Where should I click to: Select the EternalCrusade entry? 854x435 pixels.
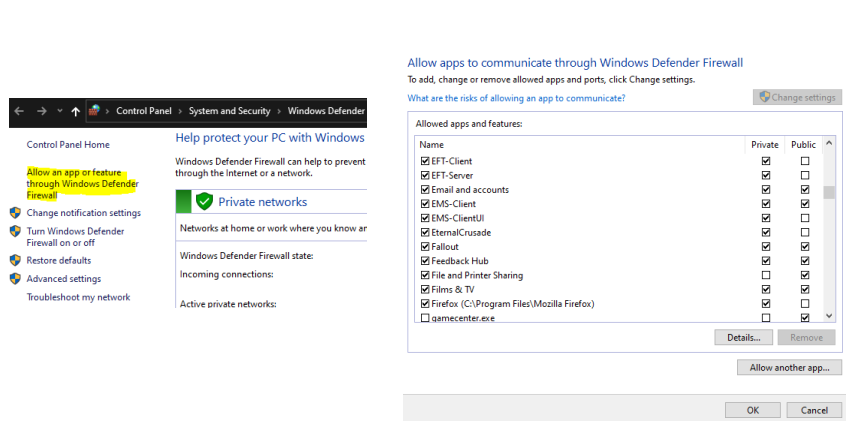click(461, 232)
